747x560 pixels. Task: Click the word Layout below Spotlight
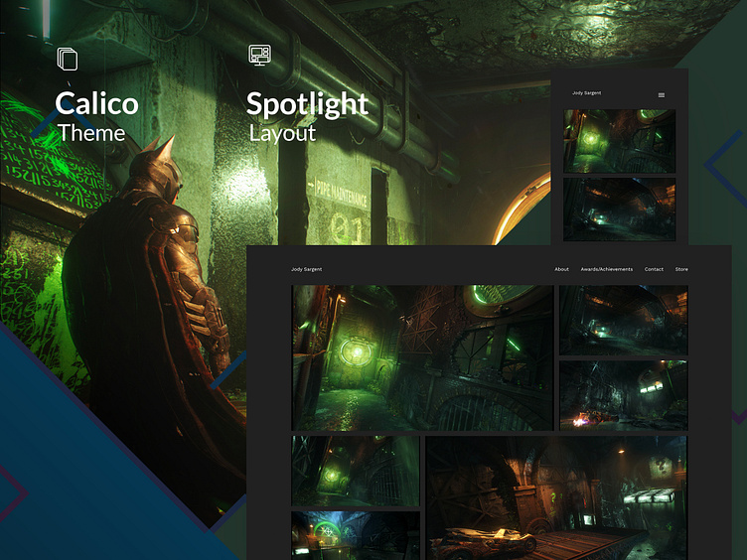282,134
